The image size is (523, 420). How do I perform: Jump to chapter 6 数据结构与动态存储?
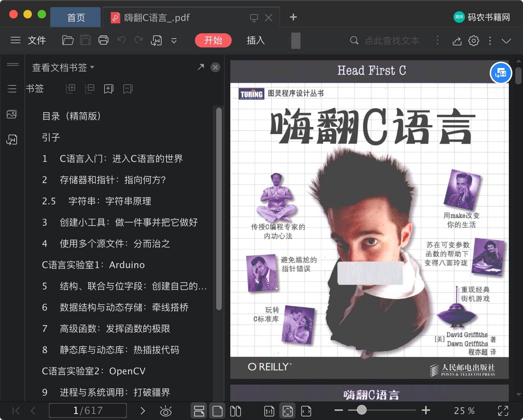(115, 307)
